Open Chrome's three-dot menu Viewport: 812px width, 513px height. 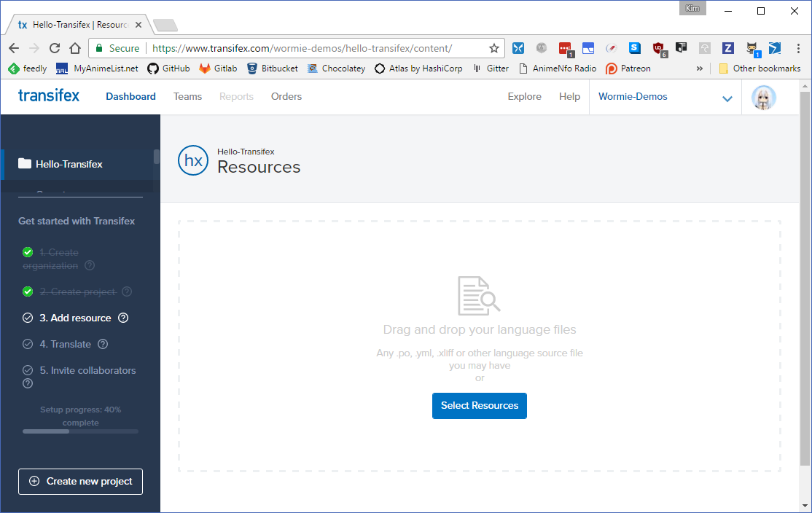tap(798, 48)
